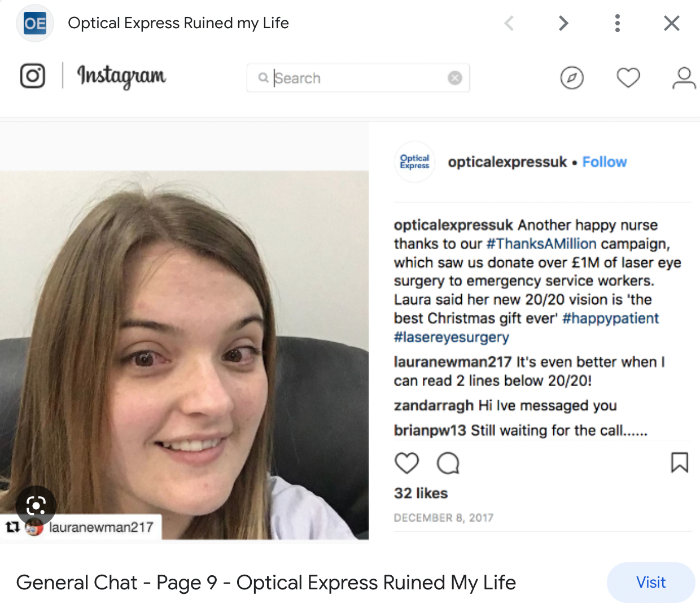Viewport: 700px width, 606px height.
Task: Click the 32 likes count
Action: tap(421, 493)
